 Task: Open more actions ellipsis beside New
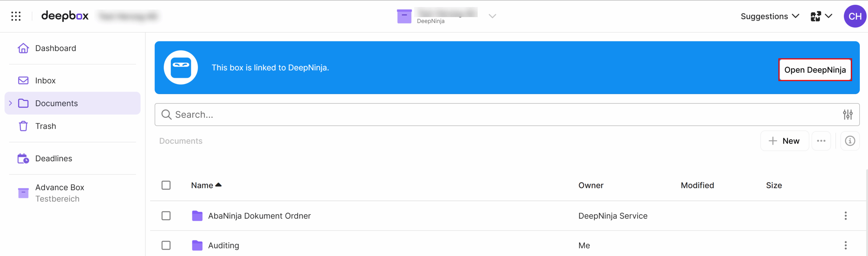click(821, 141)
